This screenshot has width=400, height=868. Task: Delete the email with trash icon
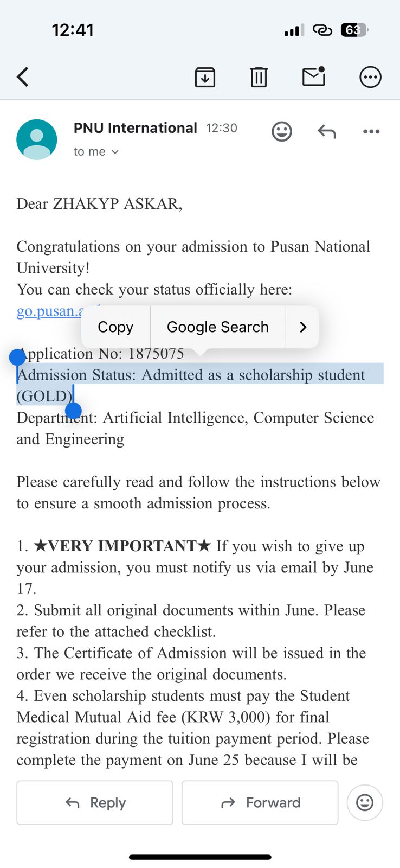click(259, 77)
